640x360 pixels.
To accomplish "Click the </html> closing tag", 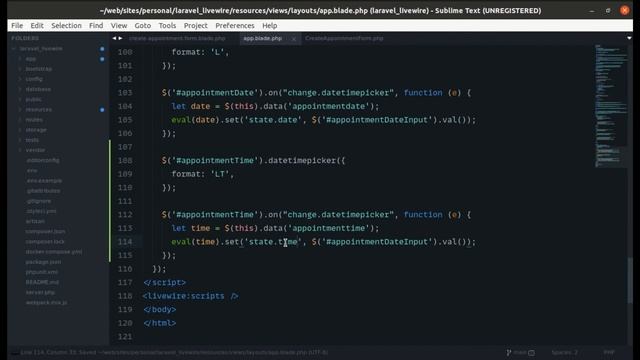I will 160,323.
